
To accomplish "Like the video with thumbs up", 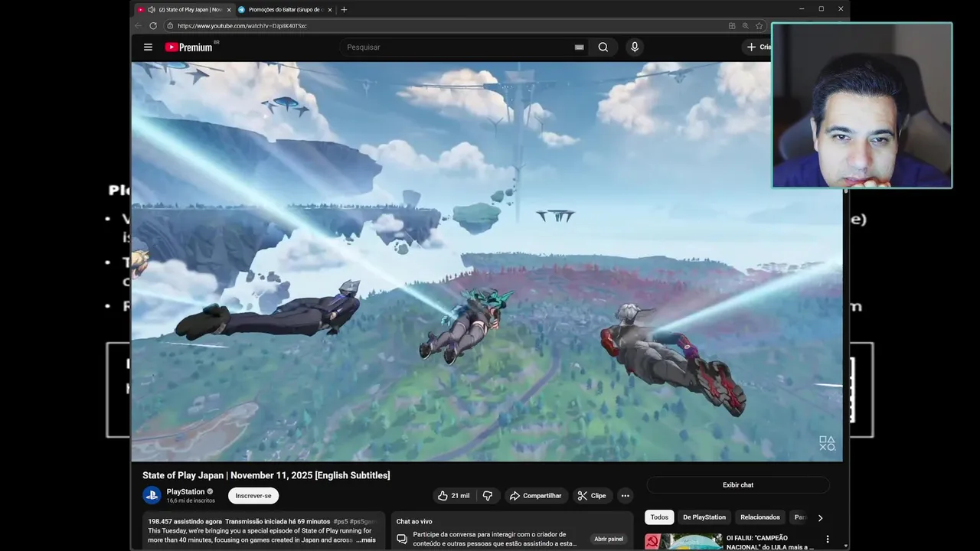I will [x=454, y=495].
